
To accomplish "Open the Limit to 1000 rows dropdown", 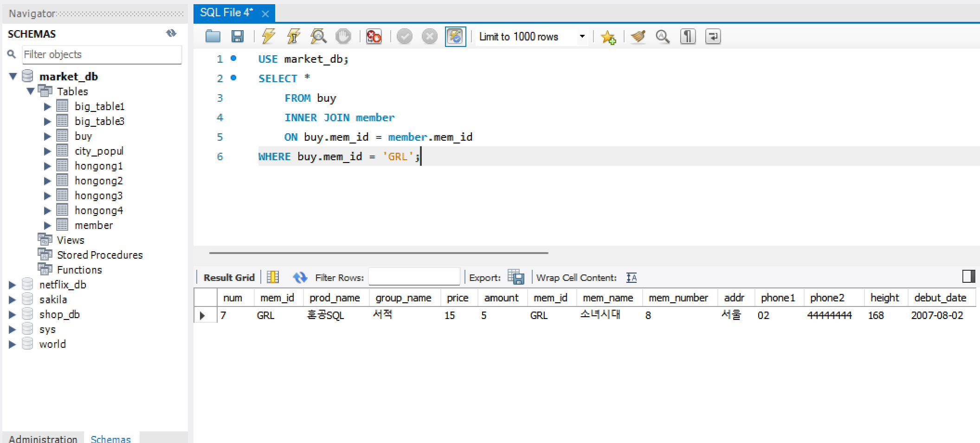I will coord(582,36).
